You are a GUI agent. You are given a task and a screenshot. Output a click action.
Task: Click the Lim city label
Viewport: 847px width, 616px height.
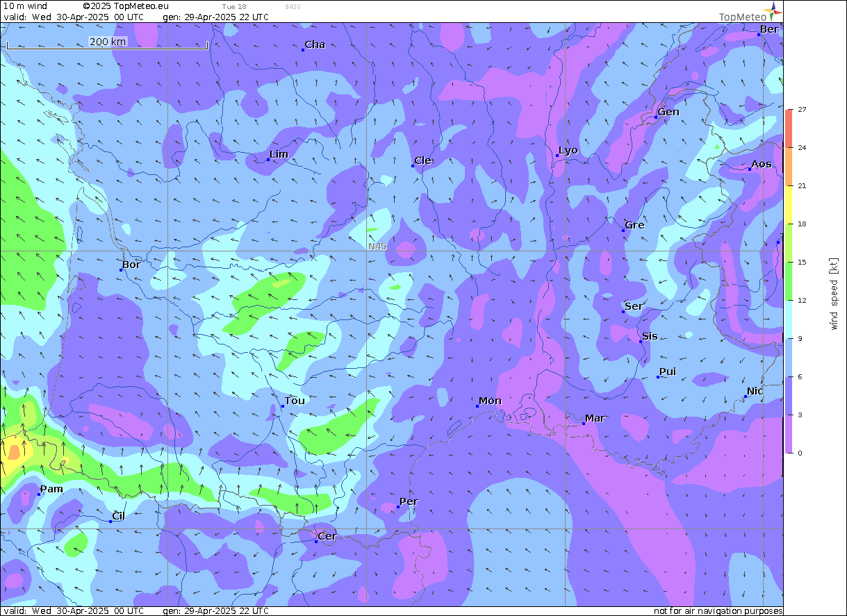pos(279,154)
